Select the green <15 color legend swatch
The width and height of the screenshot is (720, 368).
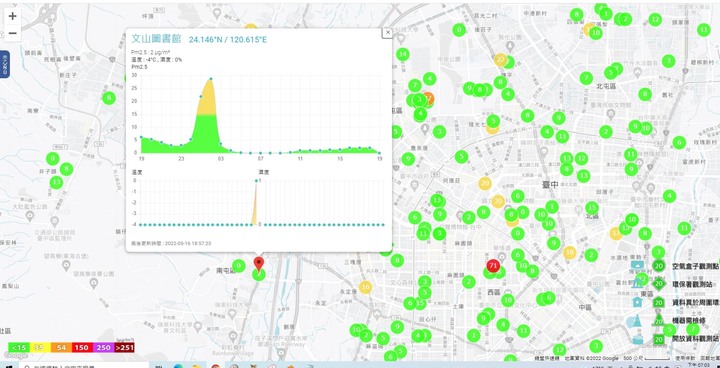coord(19,348)
